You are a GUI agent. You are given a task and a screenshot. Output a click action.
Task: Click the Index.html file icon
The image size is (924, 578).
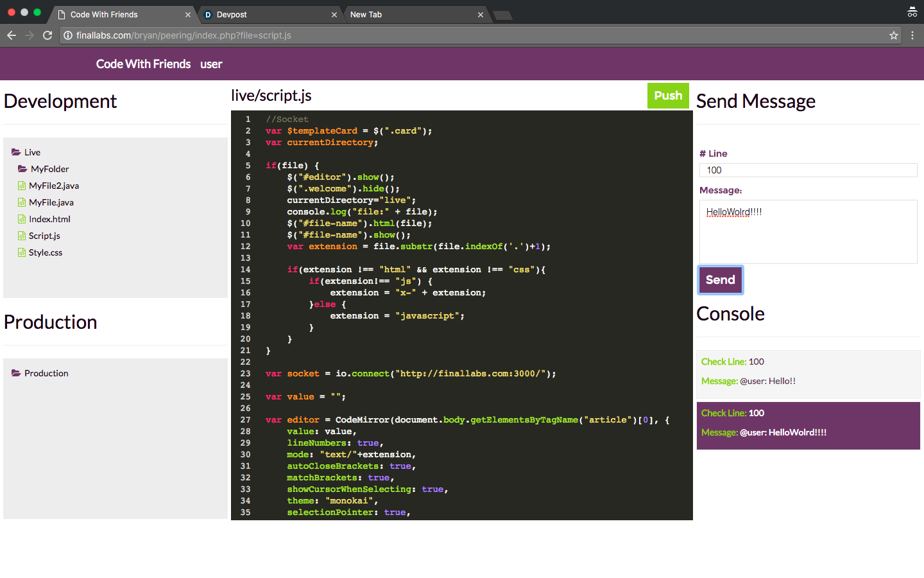tap(22, 219)
